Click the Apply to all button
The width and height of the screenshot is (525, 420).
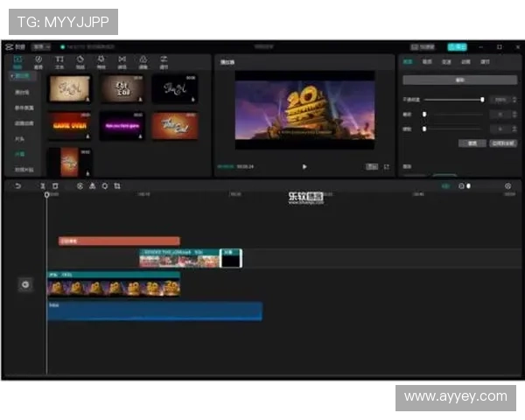pyautogui.click(x=503, y=143)
